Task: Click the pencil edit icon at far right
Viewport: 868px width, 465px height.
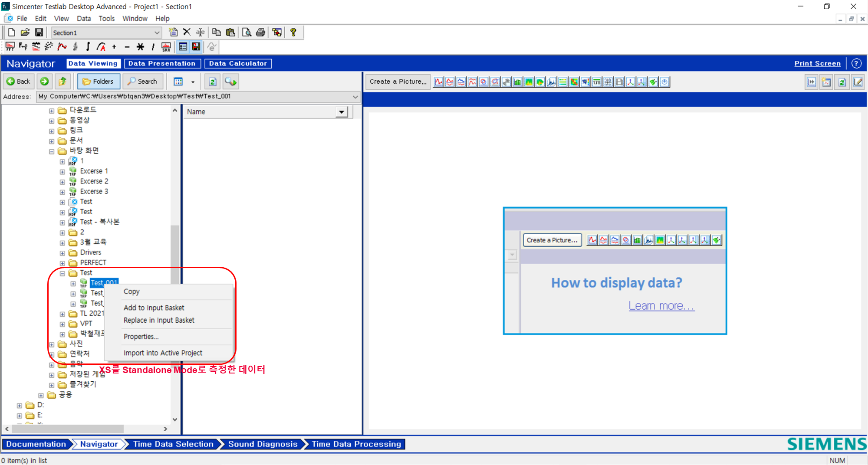Action: (x=858, y=82)
